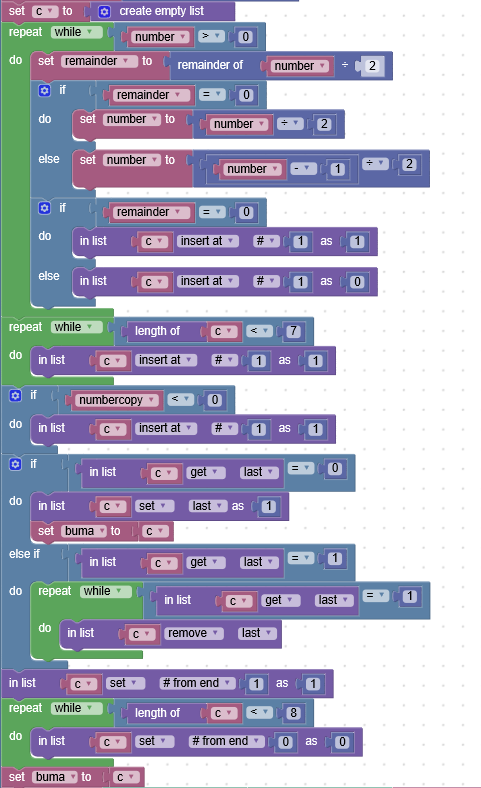481x788 pixels.
Task: Open the '<' operator dropdown before 8
Action: pyautogui.click(x=260, y=712)
